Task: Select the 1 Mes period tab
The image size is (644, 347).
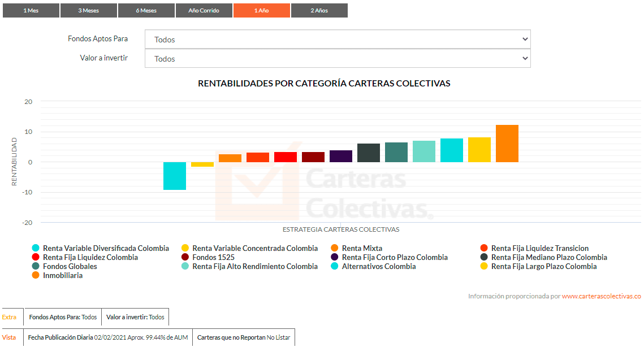Action: coord(31,10)
